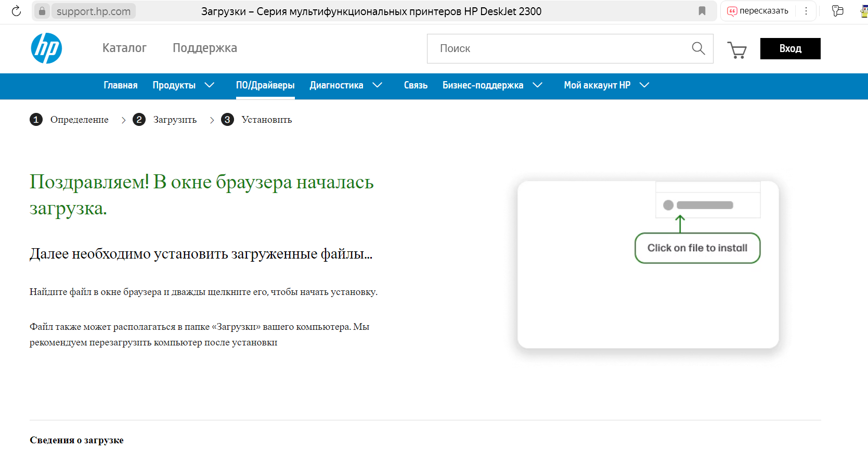Screen dimensions: 868x462
Task: Bookmark this page using the bookmark icon
Action: [702, 11]
